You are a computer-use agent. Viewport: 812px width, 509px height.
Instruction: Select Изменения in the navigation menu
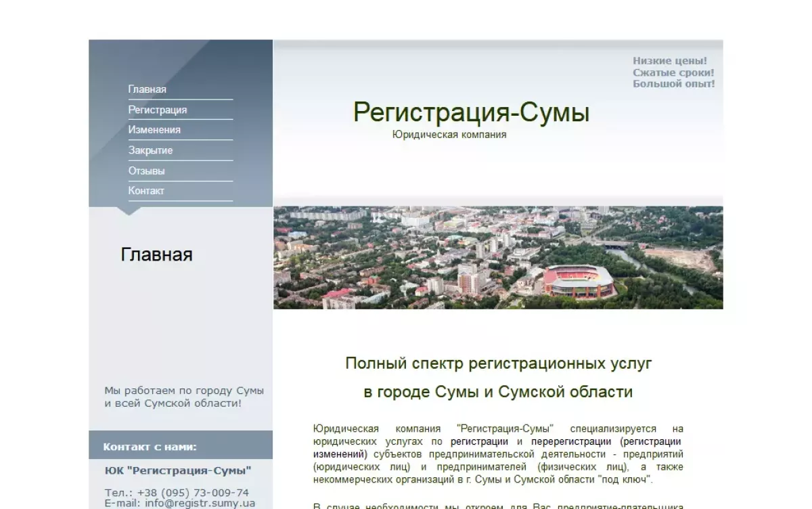coord(154,130)
